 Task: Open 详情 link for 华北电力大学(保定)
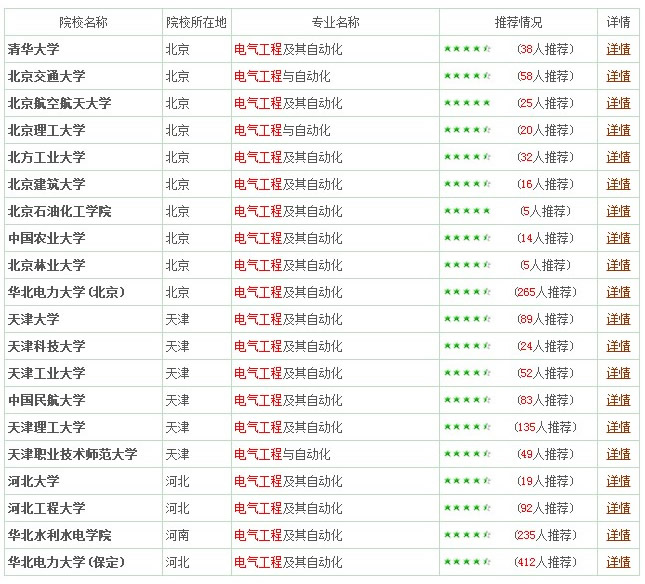pyautogui.click(x=618, y=562)
